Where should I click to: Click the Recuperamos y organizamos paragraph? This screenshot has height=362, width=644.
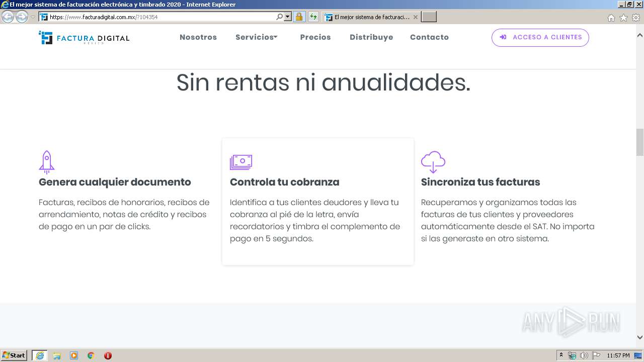(508, 220)
